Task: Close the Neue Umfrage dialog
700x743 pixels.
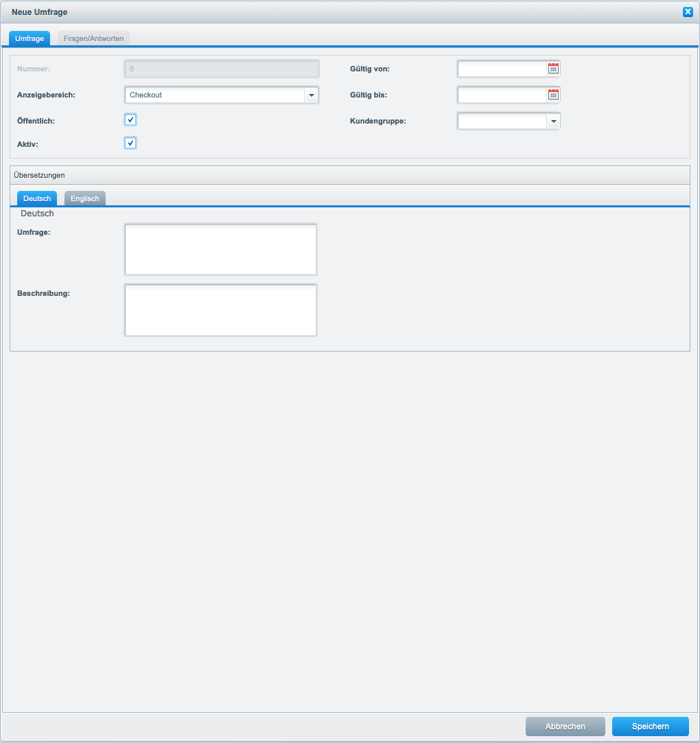Action: coord(687,12)
